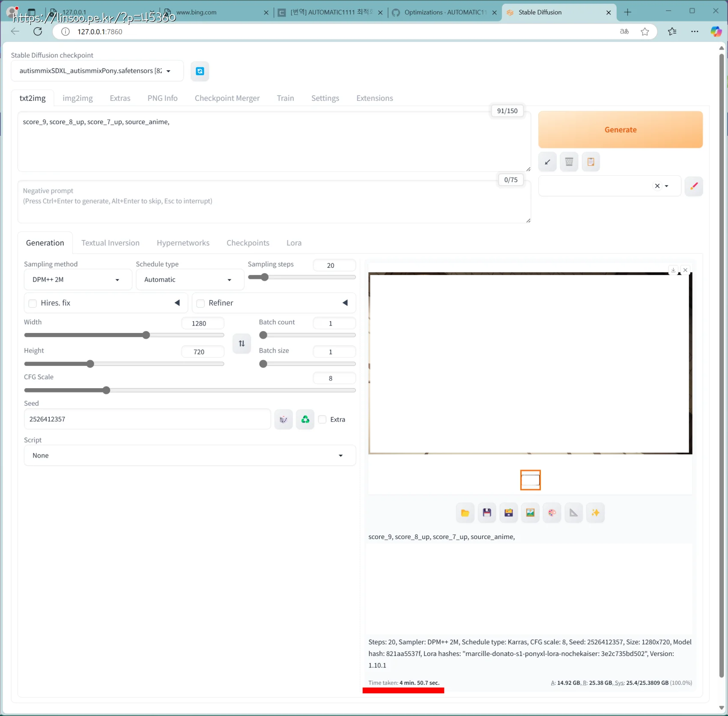Select the generated image thumbnail
The image size is (728, 716).
(x=530, y=480)
